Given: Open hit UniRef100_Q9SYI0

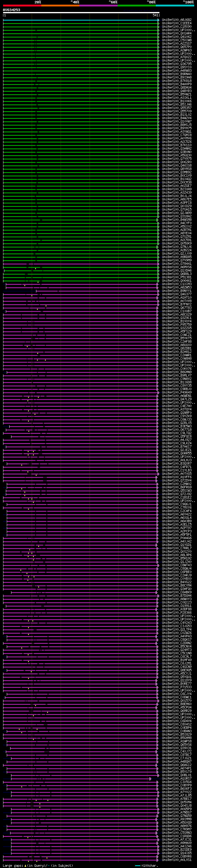Looking at the screenshot, I should [x=177, y=67].
